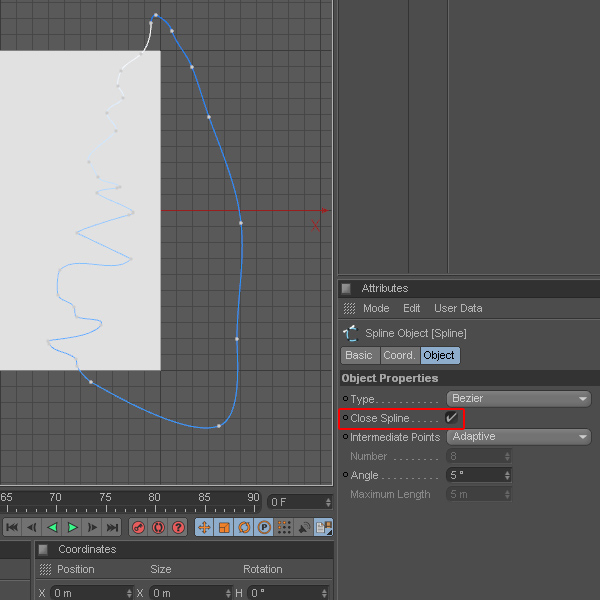600x600 pixels.
Task: Click the red Record Keyframe key icon
Action: tap(138, 527)
